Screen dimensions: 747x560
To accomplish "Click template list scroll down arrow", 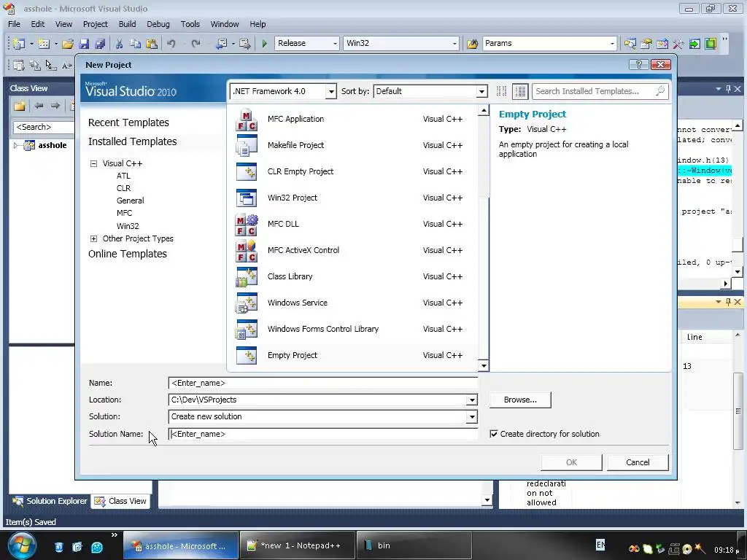I will [x=484, y=366].
